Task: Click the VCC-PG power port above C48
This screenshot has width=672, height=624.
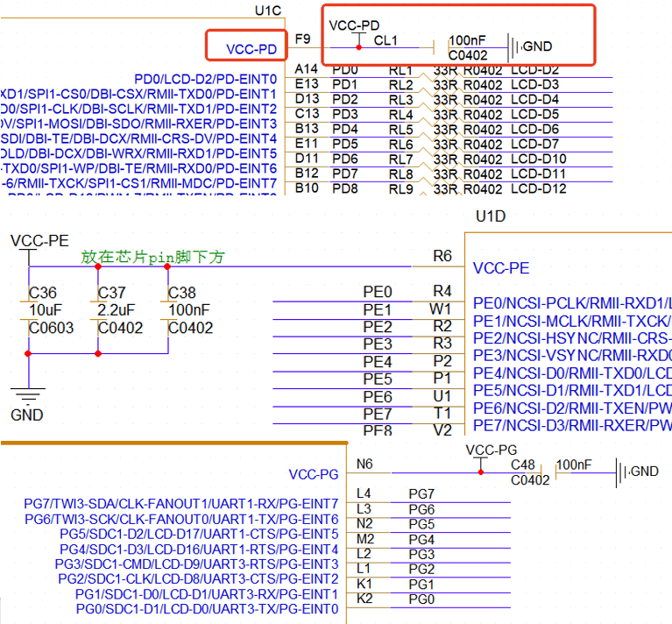Action: click(488, 450)
